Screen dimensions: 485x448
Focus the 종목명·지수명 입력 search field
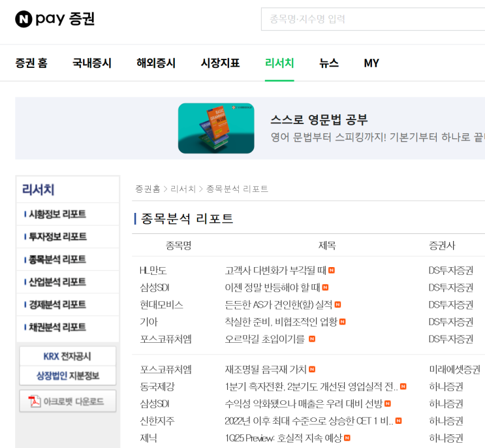[373, 19]
